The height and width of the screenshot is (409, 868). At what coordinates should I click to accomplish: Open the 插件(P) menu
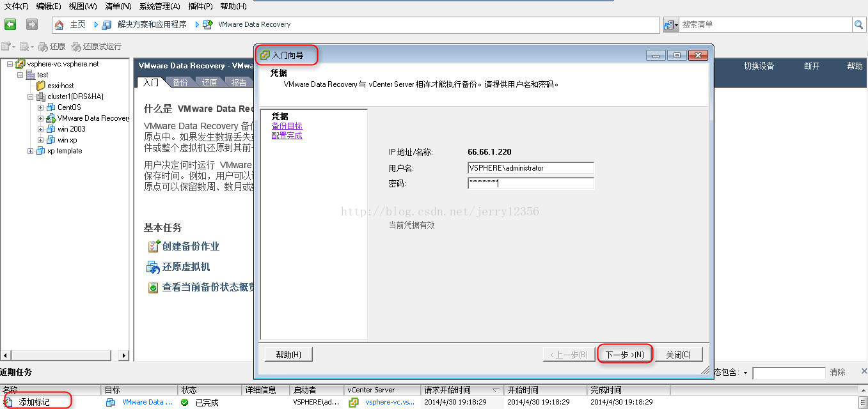tap(200, 6)
